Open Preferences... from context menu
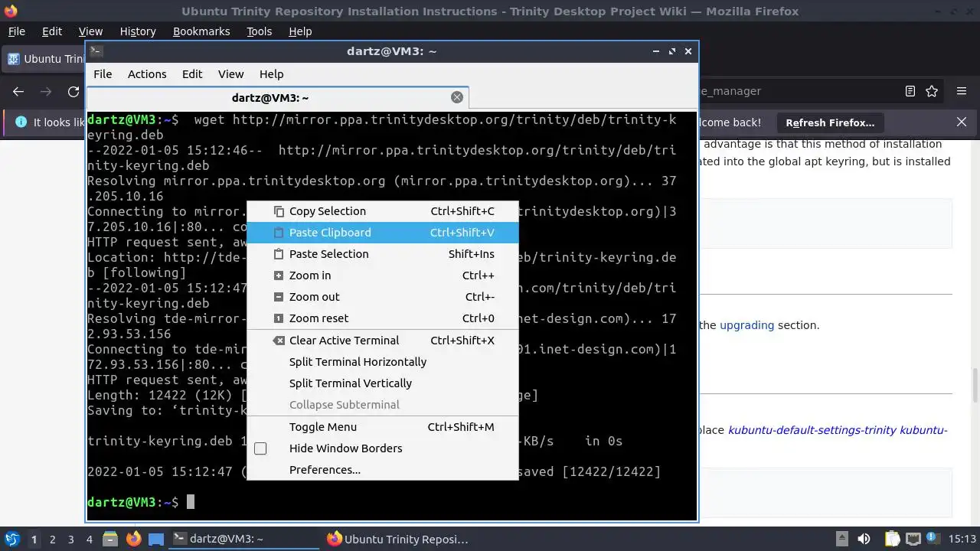 [x=382, y=470]
